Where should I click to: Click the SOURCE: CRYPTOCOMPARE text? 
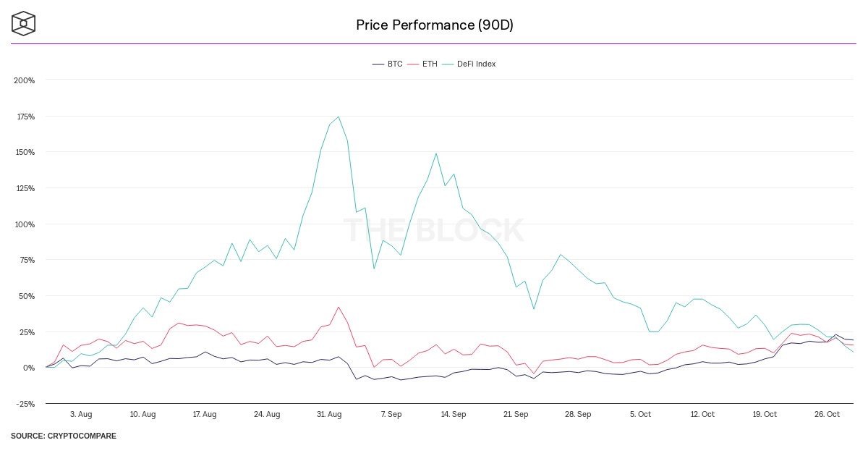pyautogui.click(x=63, y=436)
